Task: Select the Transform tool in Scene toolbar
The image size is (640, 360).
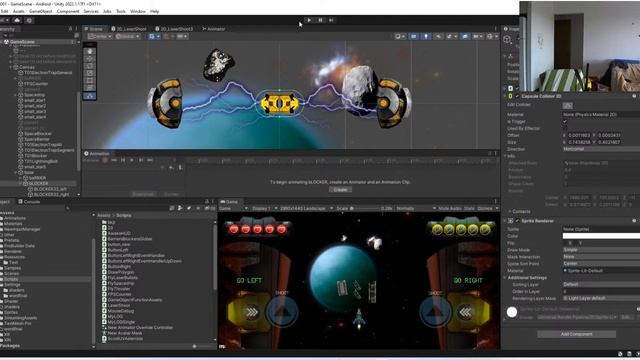Action: (90, 88)
